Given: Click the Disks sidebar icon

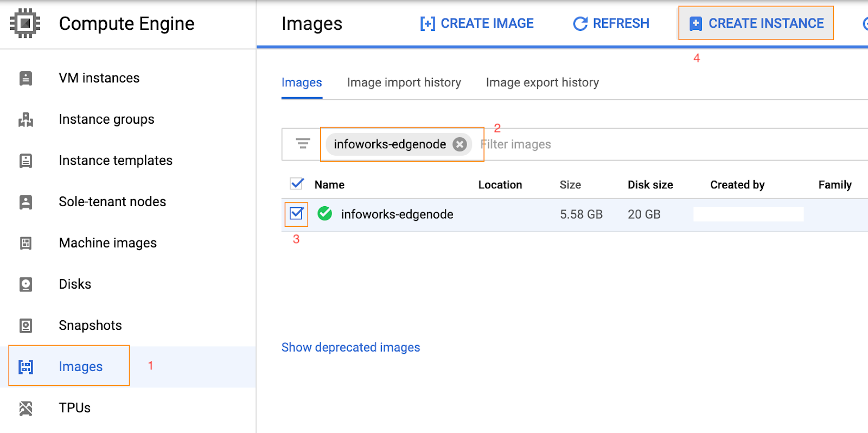Looking at the screenshot, I should (25, 284).
